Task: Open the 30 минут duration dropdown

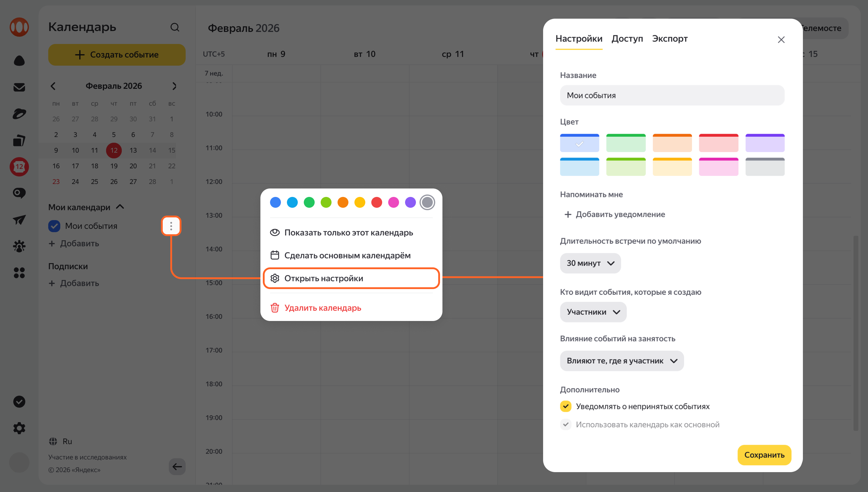Action: click(x=590, y=263)
